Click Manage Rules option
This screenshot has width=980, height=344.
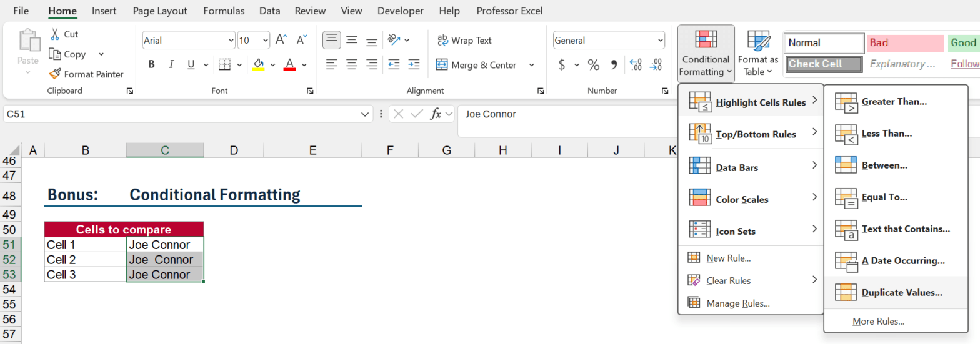click(737, 303)
